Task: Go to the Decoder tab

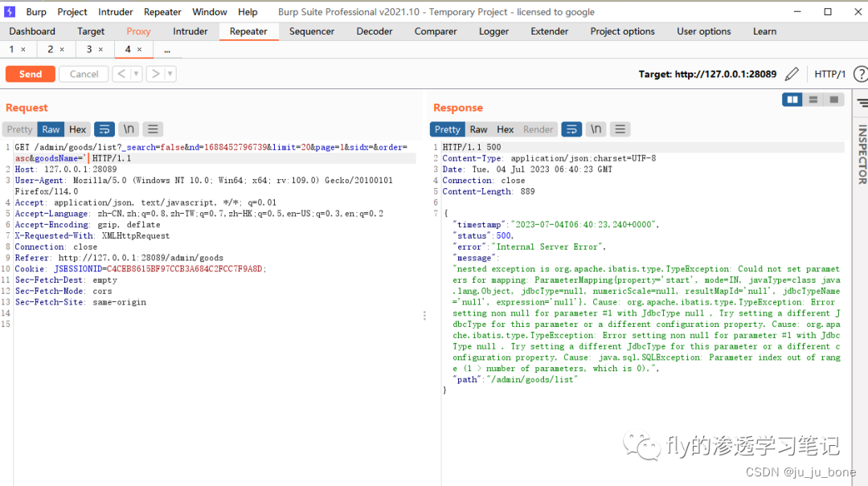Action: click(x=375, y=31)
